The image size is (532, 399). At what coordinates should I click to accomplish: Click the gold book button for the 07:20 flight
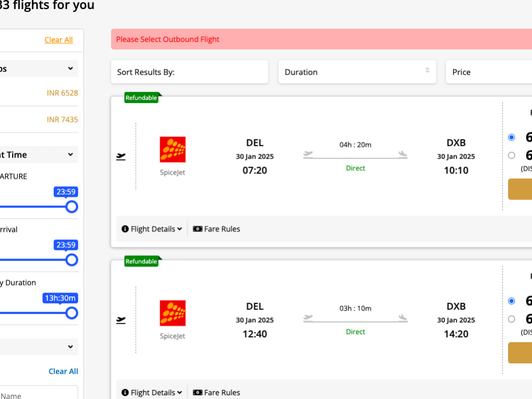click(520, 189)
